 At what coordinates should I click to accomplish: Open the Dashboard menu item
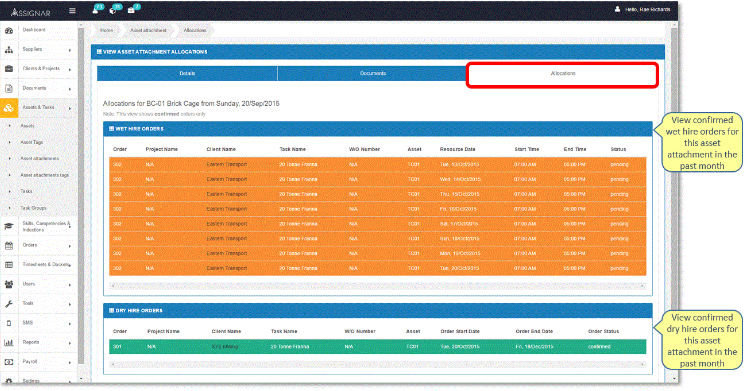pyautogui.click(x=34, y=30)
